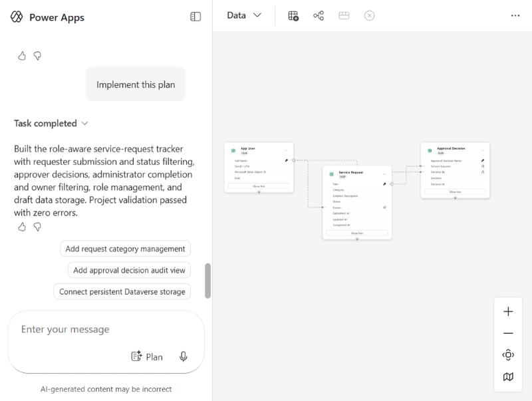
Task: Open Service Request table options menu
Action: pos(384,174)
